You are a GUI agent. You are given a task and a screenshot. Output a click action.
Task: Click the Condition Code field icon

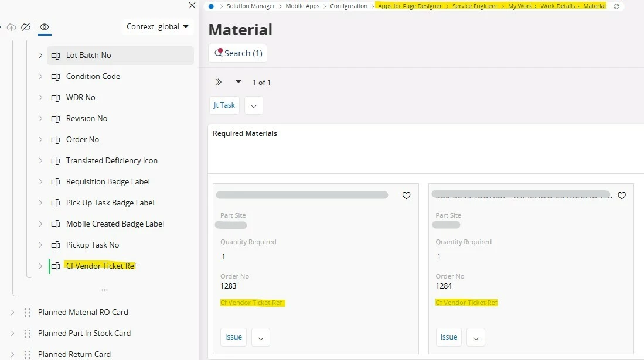pyautogui.click(x=56, y=76)
